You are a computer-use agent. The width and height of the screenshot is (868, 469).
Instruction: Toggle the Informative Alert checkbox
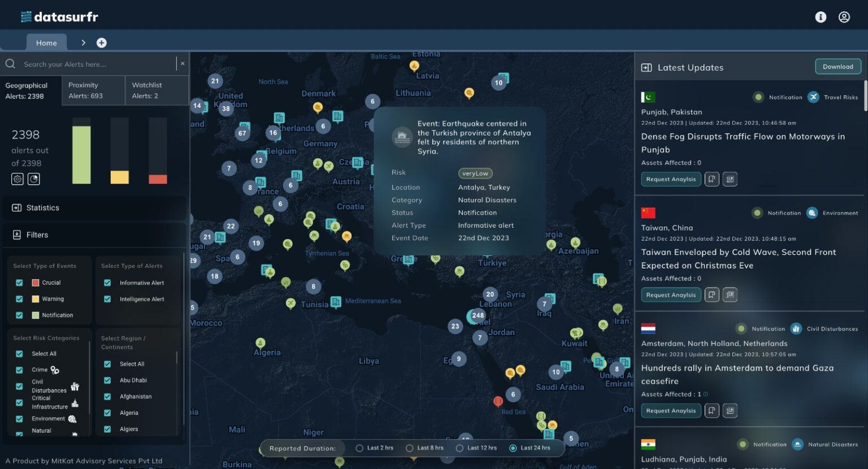(x=107, y=283)
